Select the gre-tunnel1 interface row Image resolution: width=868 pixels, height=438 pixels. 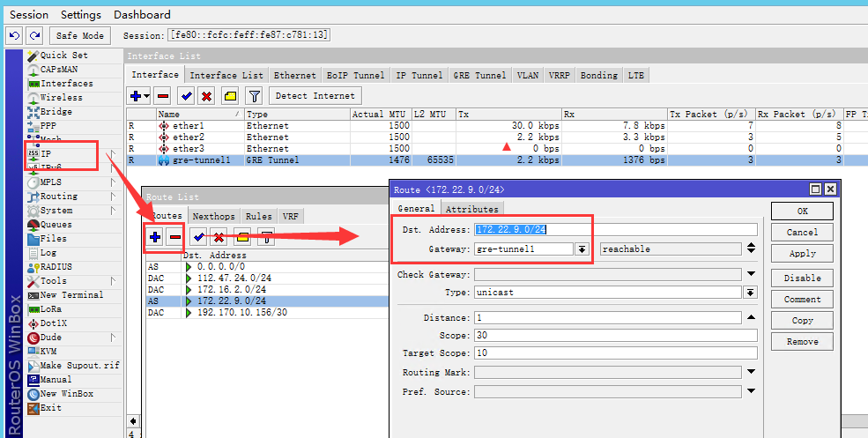click(497, 160)
